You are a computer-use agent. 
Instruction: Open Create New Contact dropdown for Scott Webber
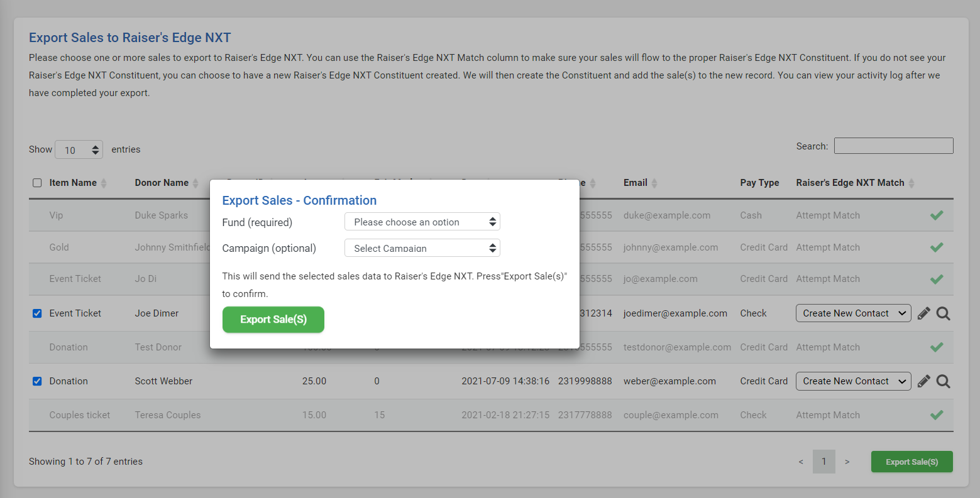pyautogui.click(x=853, y=381)
